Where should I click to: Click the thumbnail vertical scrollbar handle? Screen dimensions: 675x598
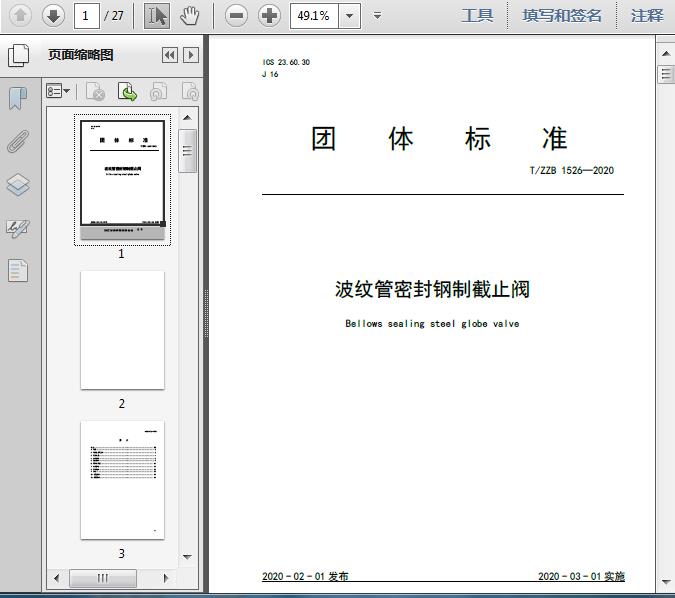tap(187, 151)
